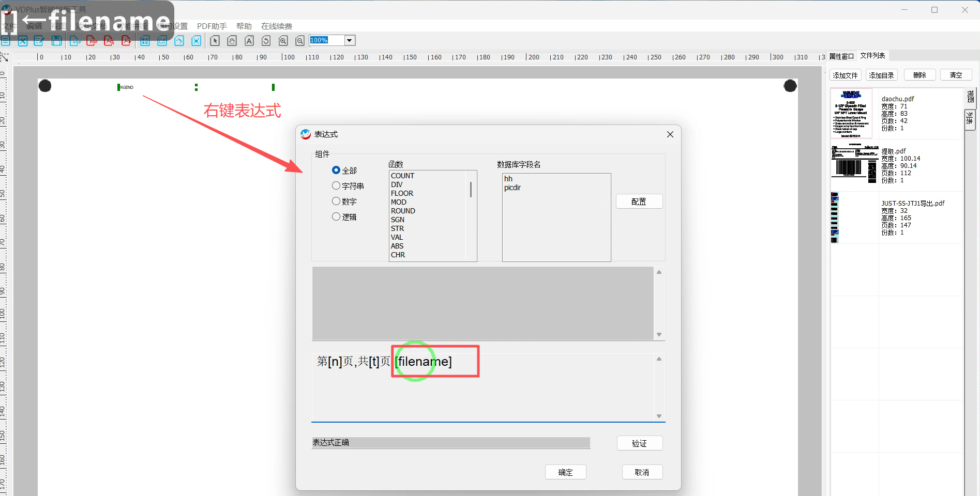This screenshot has width=980, height=496.
Task: Click the PDF export arrow toolbar icon
Action: point(126,41)
